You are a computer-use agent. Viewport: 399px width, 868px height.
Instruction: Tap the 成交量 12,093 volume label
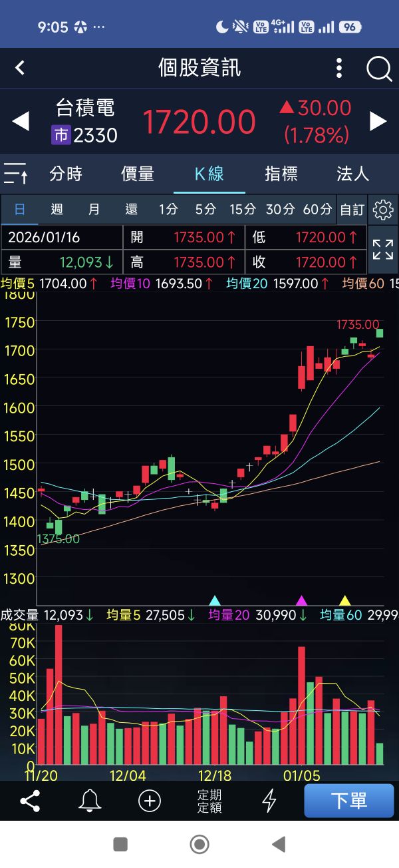coord(47,615)
